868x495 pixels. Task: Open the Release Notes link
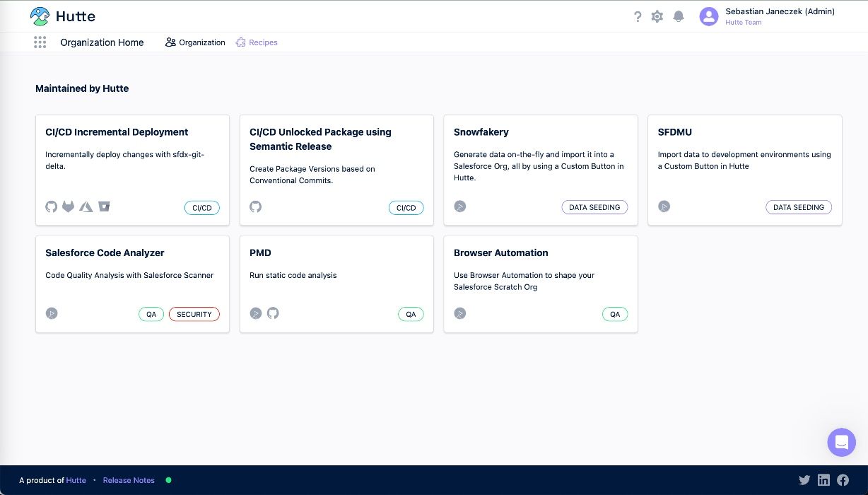(129, 480)
